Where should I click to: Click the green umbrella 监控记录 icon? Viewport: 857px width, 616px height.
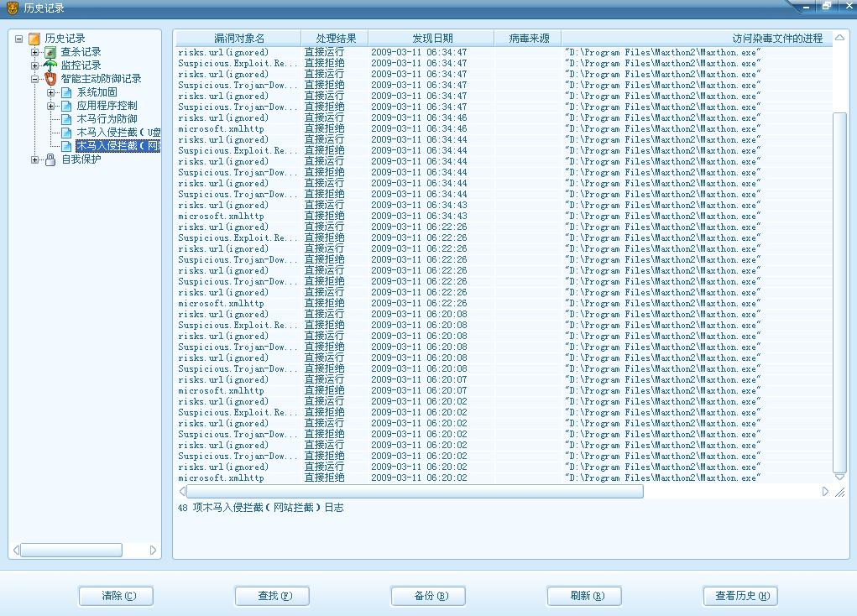[50, 65]
